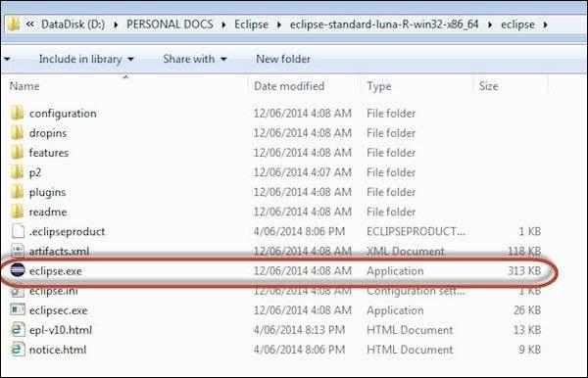Expand arrow after Eclipse breadcrumb
This screenshot has width=588, height=378.
coord(279,24)
